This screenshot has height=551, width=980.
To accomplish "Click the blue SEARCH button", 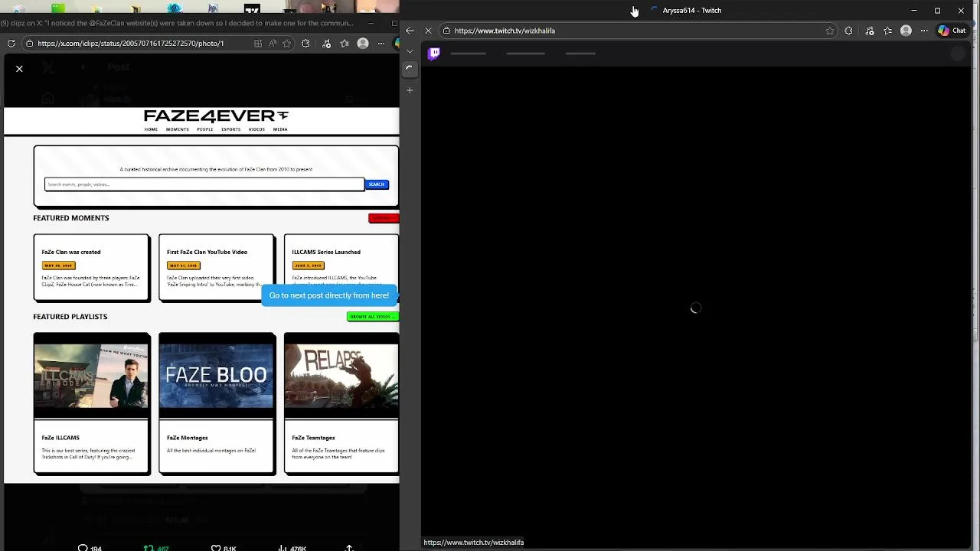I will tap(377, 184).
